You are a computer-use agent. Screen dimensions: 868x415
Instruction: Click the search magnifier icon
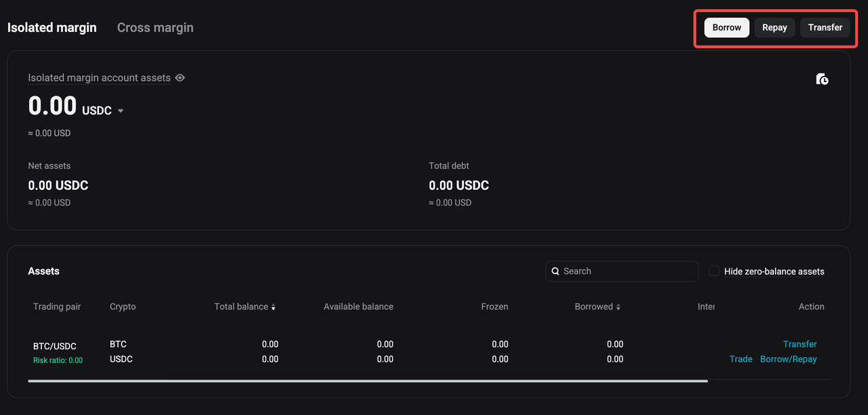555,271
